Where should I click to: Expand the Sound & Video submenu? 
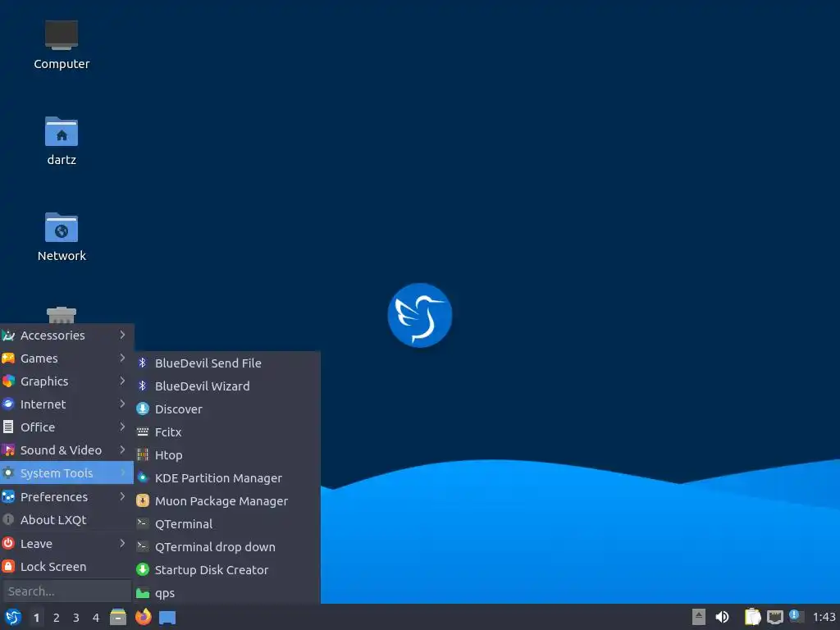point(66,450)
